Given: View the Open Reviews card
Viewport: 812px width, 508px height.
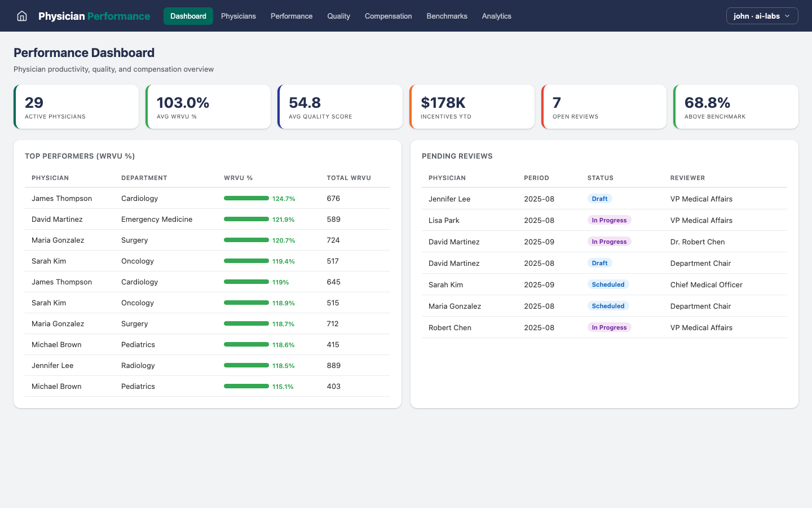Looking at the screenshot, I should click(604, 107).
